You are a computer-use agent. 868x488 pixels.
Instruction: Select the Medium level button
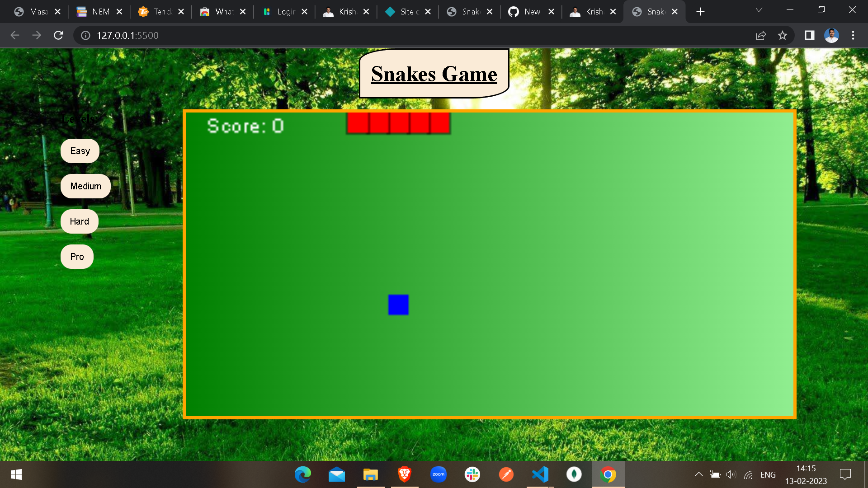pyautogui.click(x=85, y=186)
